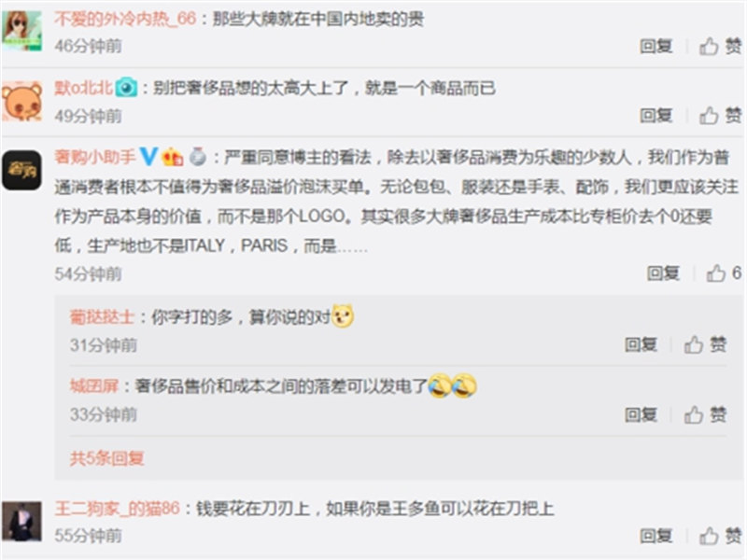The width and height of the screenshot is (747, 560).
Task: Like the comment by 王二狗家_的猫86
Action: pos(720,536)
